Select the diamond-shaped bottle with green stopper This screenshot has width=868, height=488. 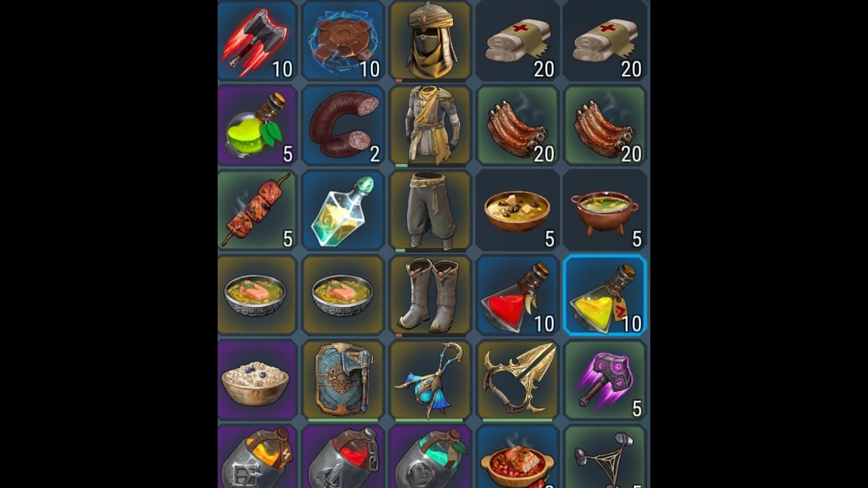(x=342, y=210)
